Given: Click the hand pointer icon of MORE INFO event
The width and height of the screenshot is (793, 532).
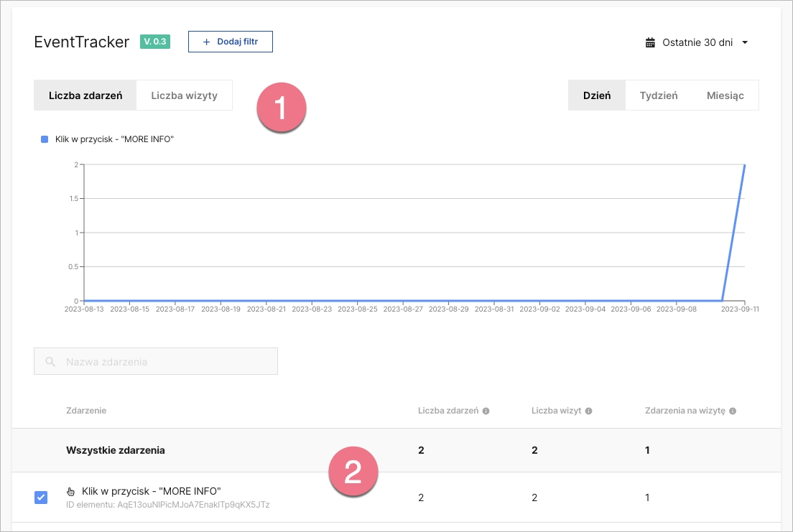Looking at the screenshot, I should (70, 492).
